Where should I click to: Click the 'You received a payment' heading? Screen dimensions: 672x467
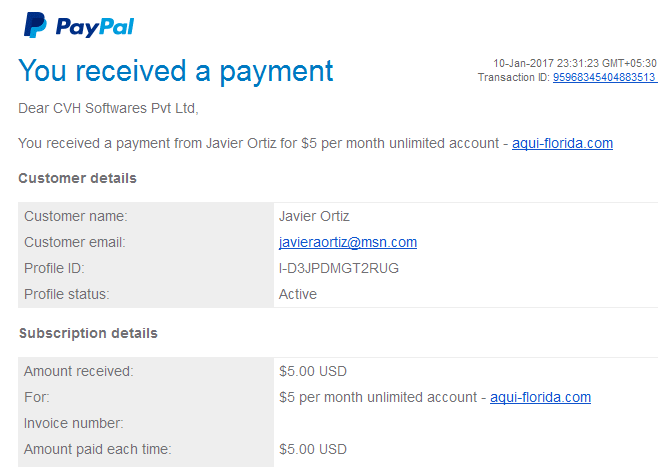coord(176,71)
